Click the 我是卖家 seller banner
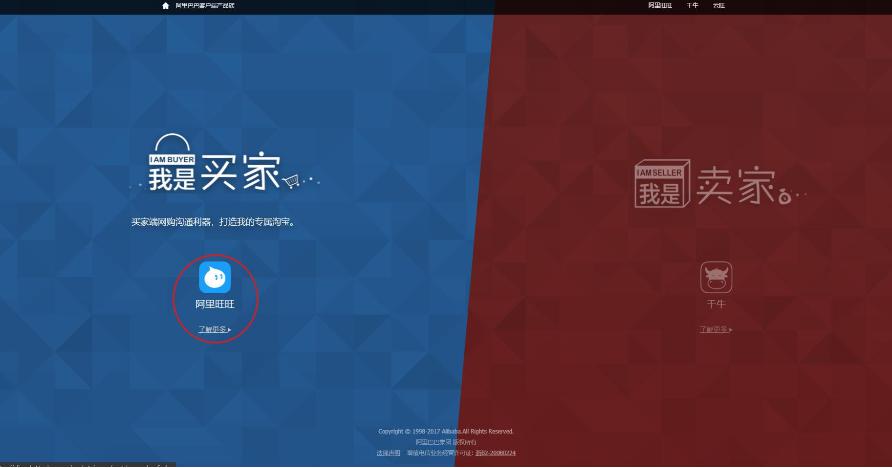This screenshot has height=468, width=892. tap(720, 184)
